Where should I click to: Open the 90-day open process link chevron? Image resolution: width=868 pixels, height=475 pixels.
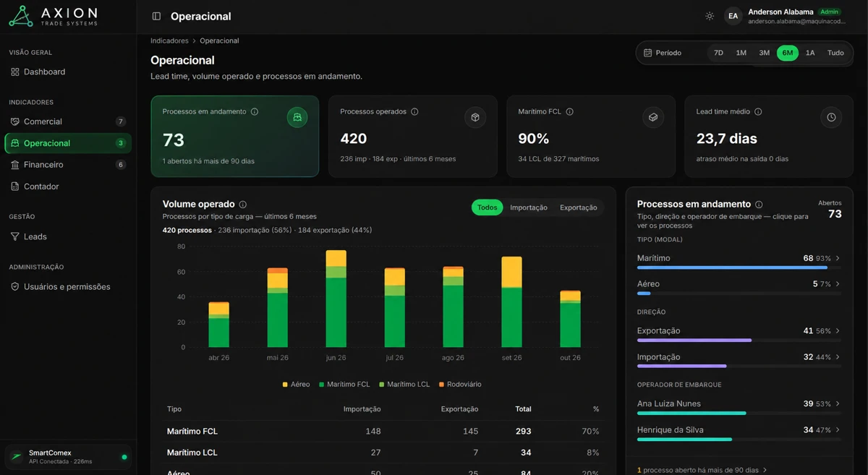click(x=765, y=470)
